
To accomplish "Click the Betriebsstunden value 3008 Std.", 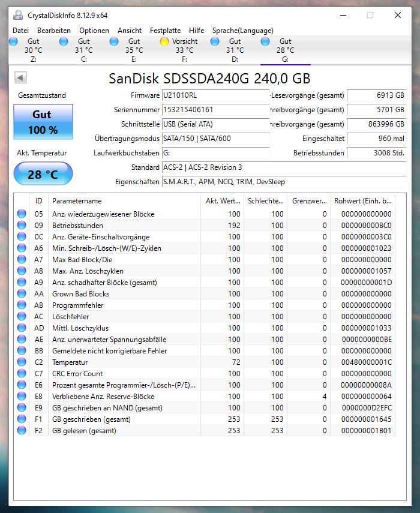I will coord(376,153).
